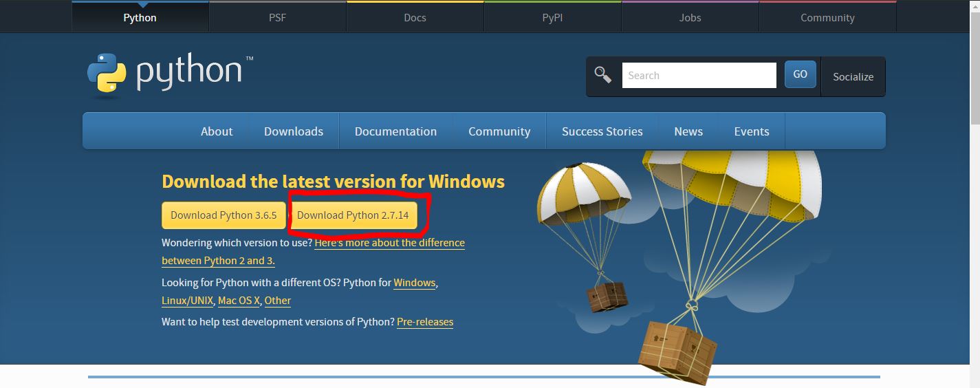Open the Socialize menu
This screenshot has height=388, width=980.
pyautogui.click(x=853, y=76)
